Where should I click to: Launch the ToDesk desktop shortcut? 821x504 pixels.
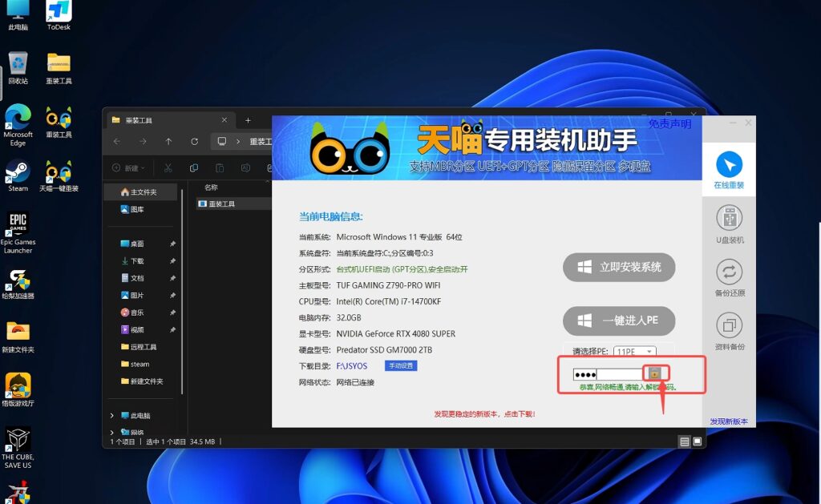point(59,16)
